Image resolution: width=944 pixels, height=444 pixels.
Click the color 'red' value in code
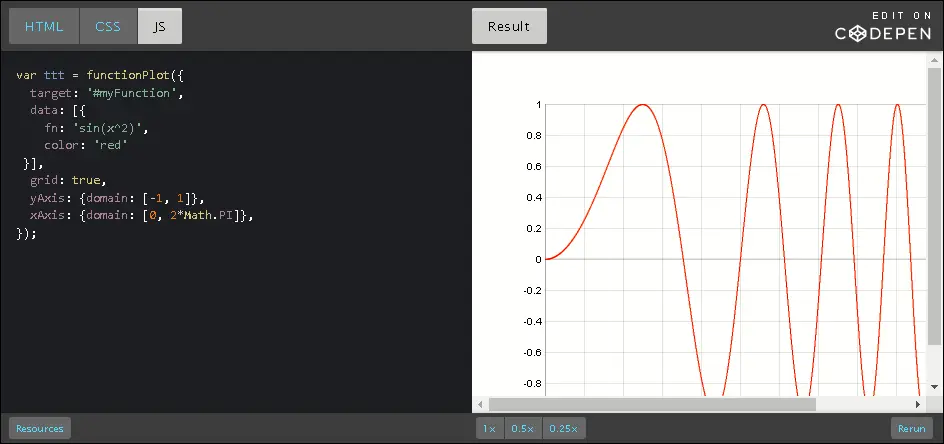(111, 145)
